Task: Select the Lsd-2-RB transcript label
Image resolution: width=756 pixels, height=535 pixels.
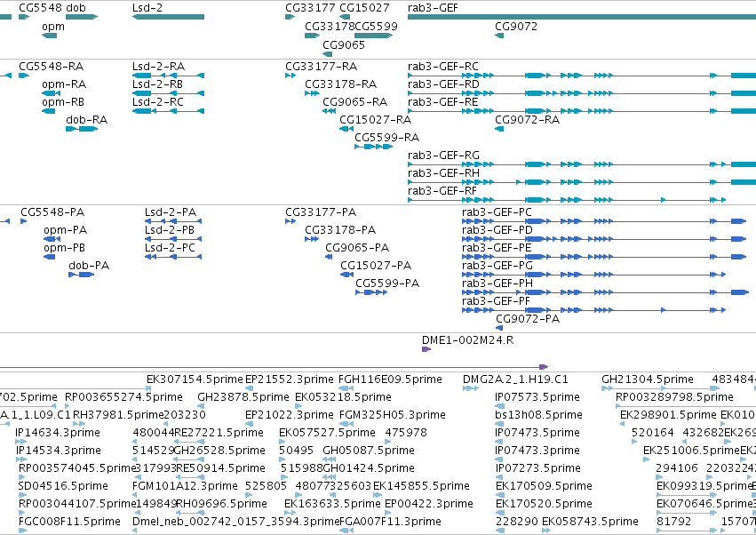Action: click(157, 84)
